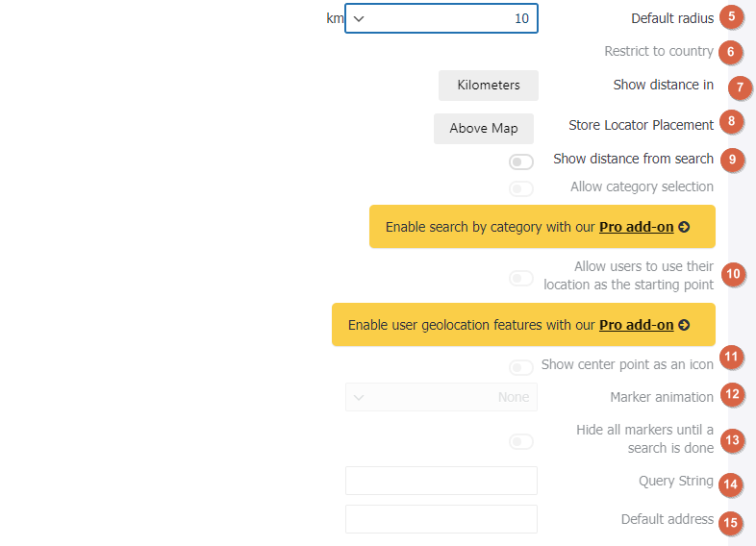Click arrow icon in geolocation features banner
This screenshot has height=546, width=756.
point(684,325)
